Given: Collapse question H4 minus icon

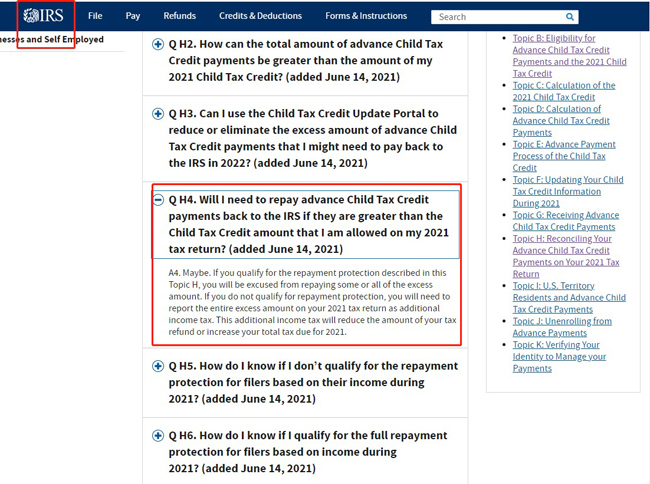Looking at the screenshot, I should (158, 200).
